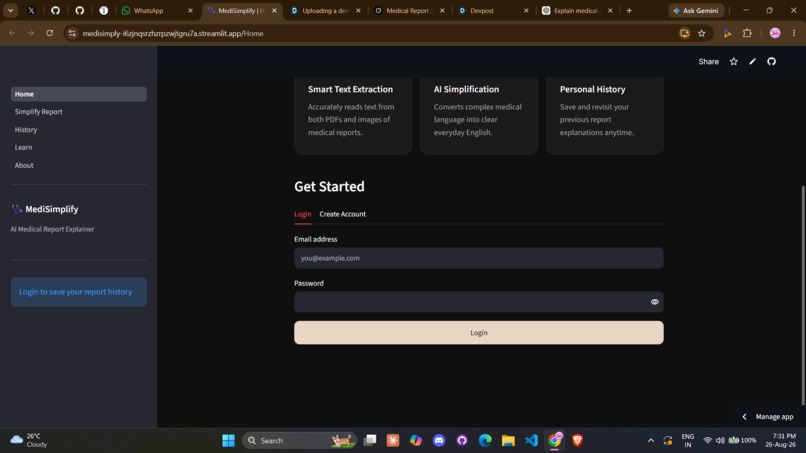Open the tab search dropdown arrow

click(10, 10)
